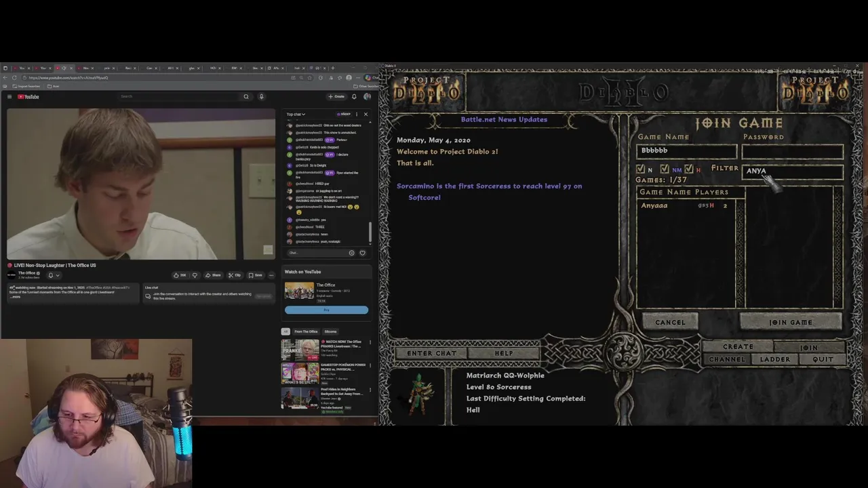Click the YouTube search magnifier button
868x488 pixels.
(246, 96)
